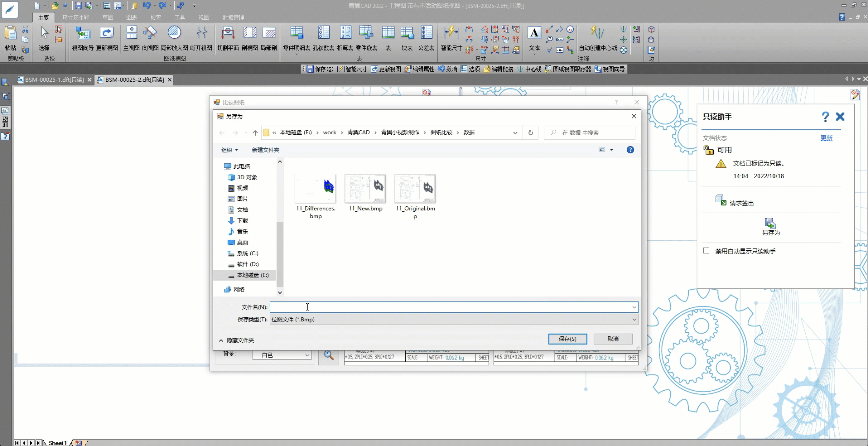The image size is (868, 446).
Task: Select 本地磁盘 (E:) in the folder tree
Action: click(x=249, y=275)
